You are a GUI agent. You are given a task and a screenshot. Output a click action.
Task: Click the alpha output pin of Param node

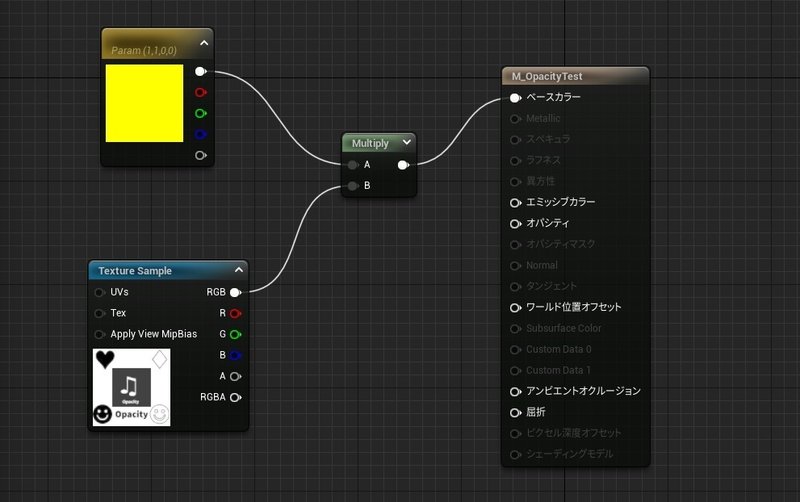point(201,155)
